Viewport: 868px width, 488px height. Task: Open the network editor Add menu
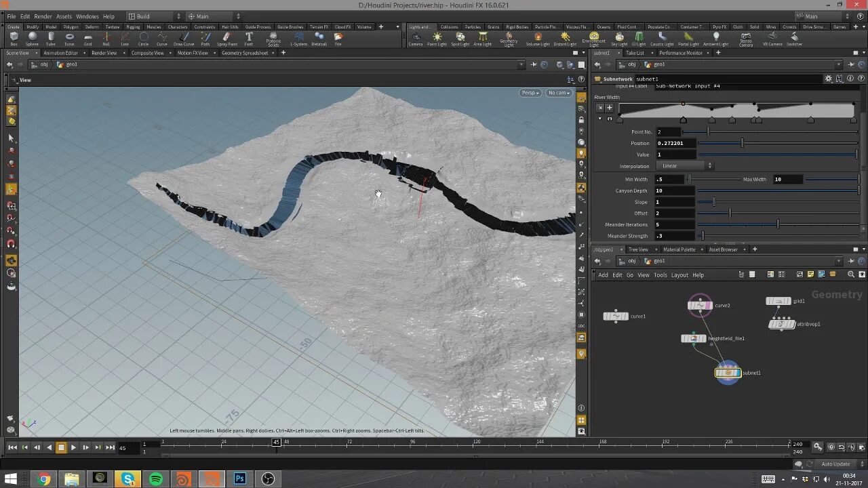tap(603, 275)
